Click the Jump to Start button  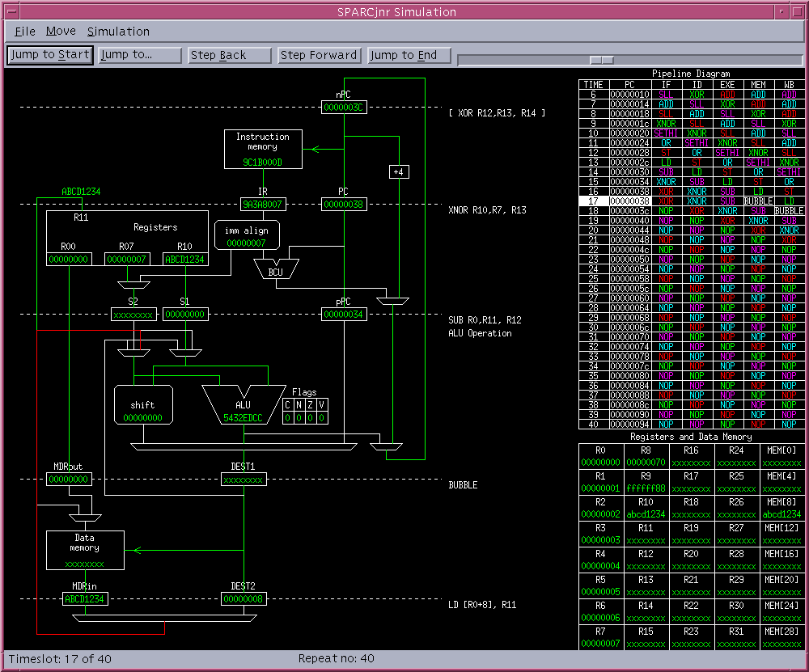50,55
